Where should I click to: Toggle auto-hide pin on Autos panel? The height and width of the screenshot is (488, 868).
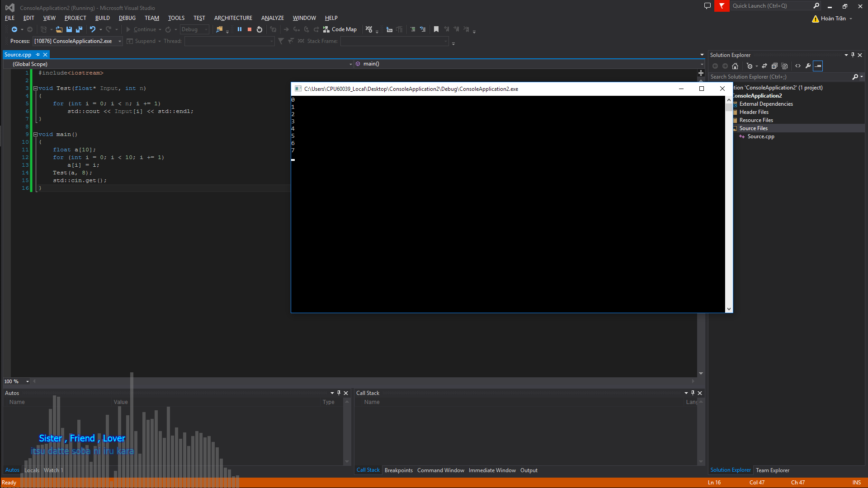pos(339,393)
